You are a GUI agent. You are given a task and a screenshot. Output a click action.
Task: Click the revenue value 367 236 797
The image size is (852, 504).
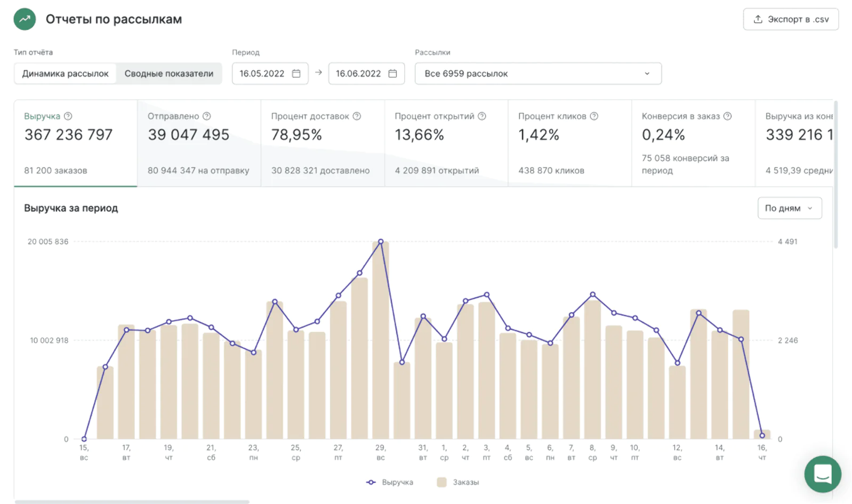point(68,135)
